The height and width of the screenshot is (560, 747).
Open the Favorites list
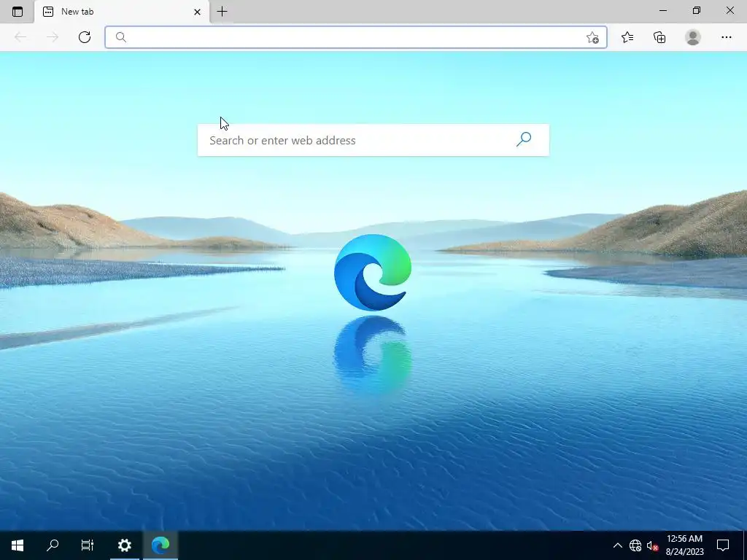[x=627, y=37]
